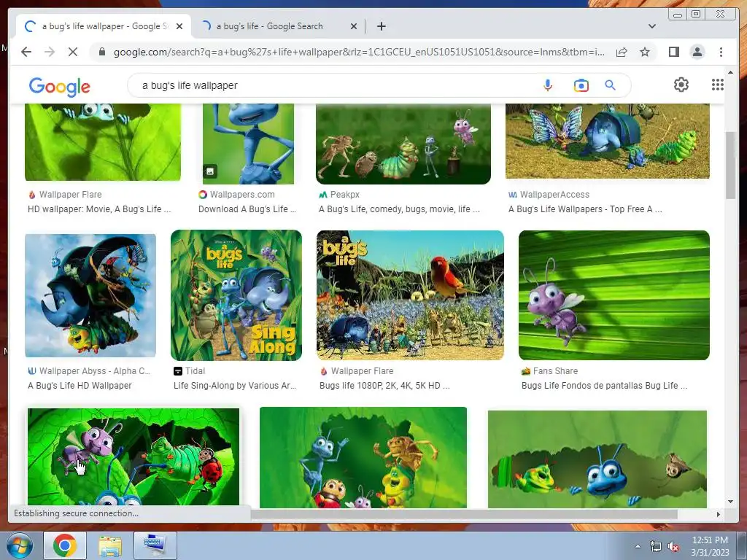Go to the Google logo homepage
Viewport: 747px width, 560px height.
60,87
